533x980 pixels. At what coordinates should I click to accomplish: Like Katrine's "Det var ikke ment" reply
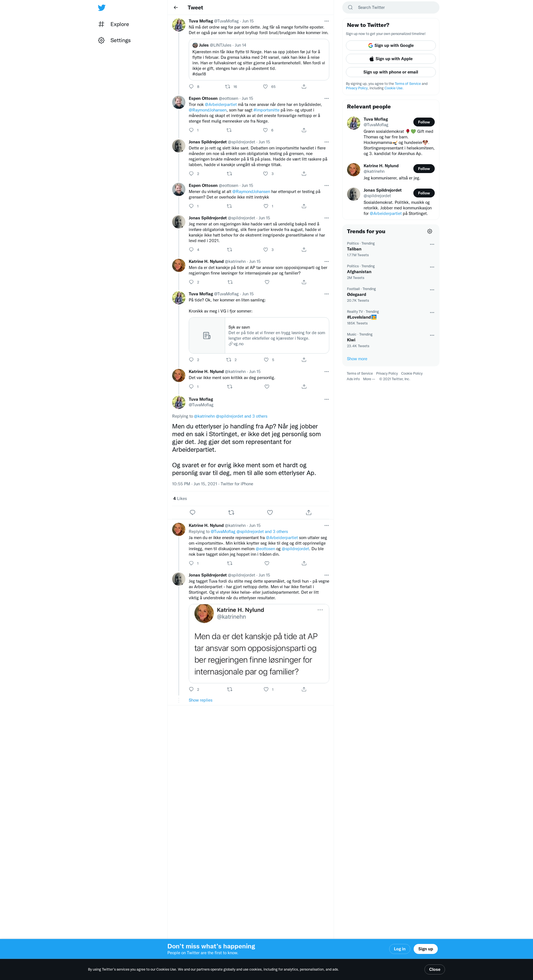[x=267, y=387]
